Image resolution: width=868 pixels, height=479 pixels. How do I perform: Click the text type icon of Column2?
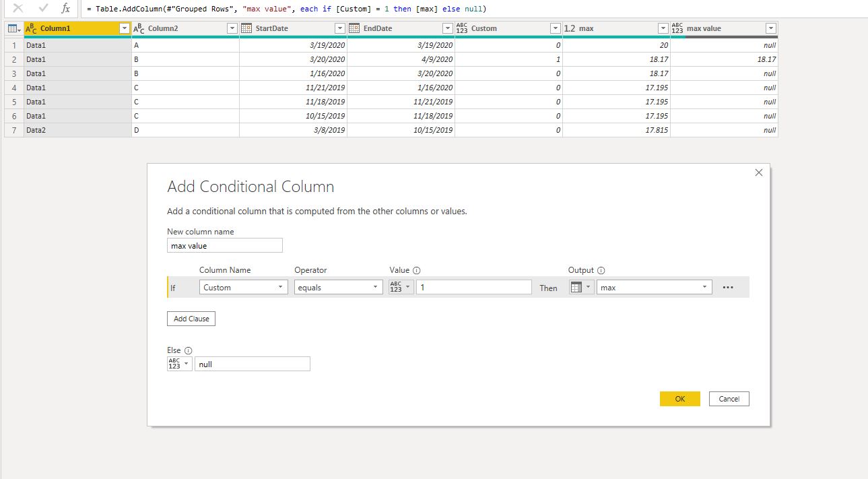(139, 28)
